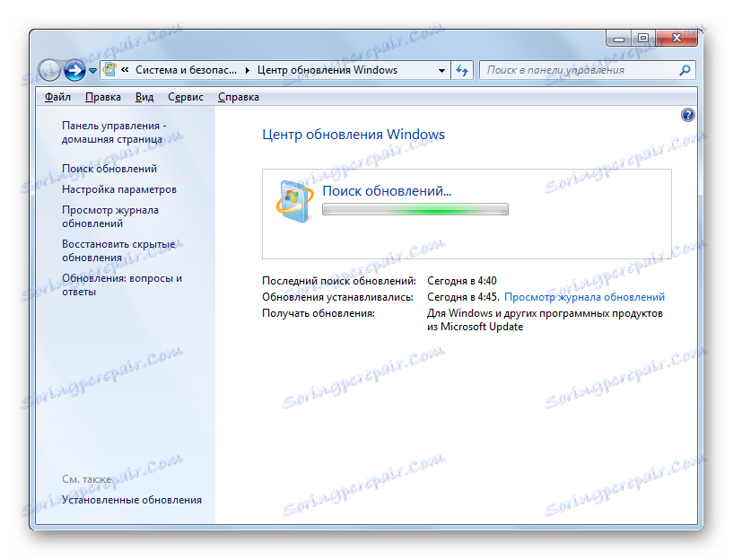Open the Сервис menu

186,97
